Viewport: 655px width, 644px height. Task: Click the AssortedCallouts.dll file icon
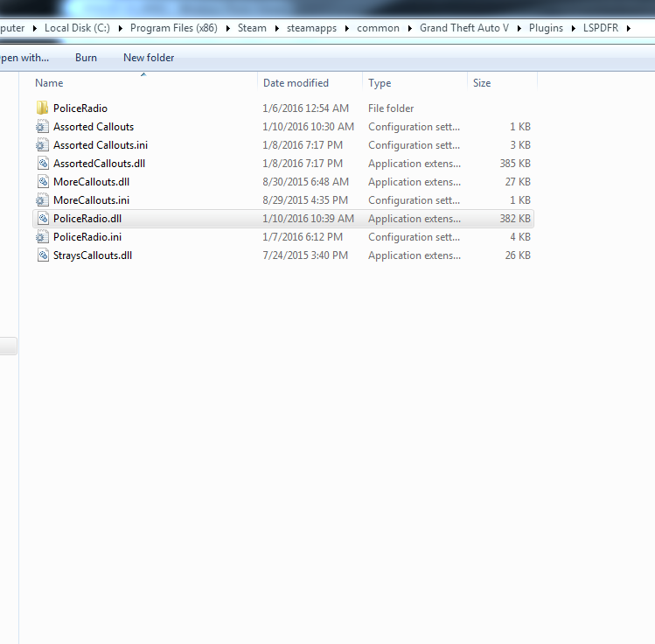pyautogui.click(x=42, y=163)
